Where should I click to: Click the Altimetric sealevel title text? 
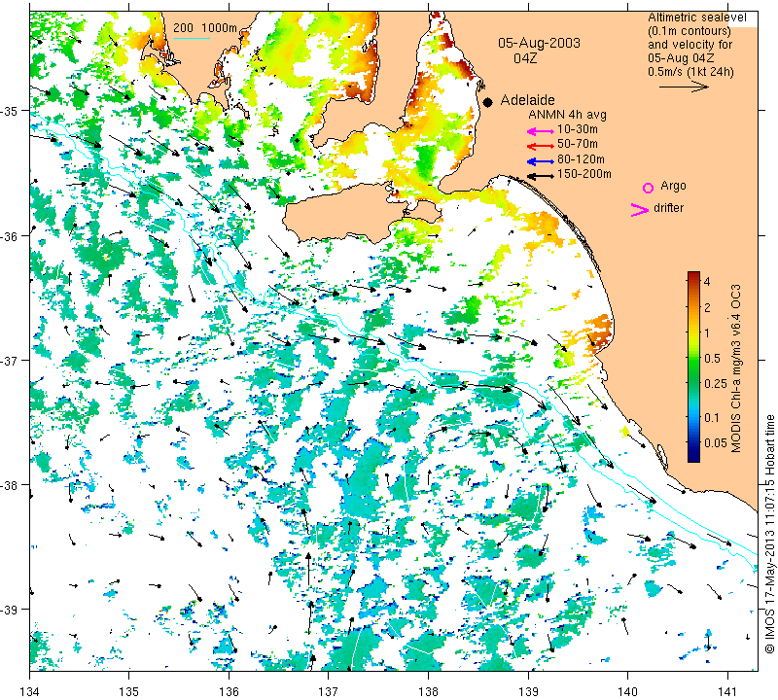[697, 17]
